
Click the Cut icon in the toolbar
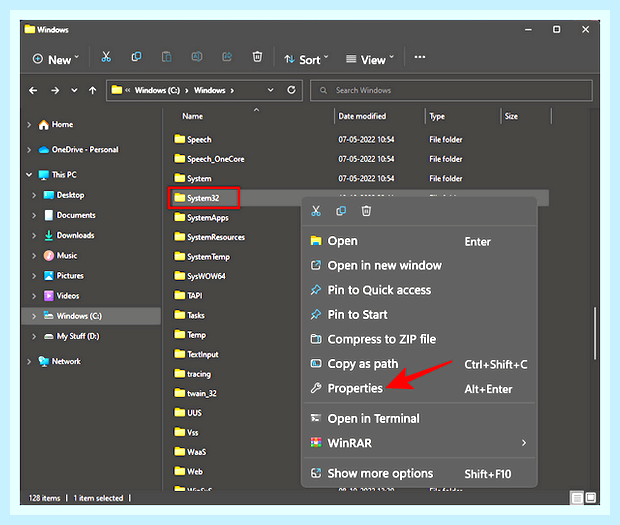pos(106,57)
